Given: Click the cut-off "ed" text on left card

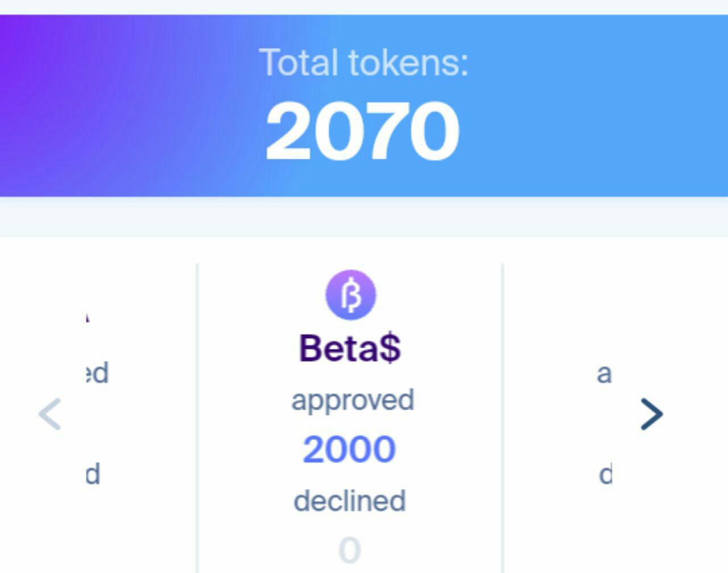Looking at the screenshot, I should 97,373.
